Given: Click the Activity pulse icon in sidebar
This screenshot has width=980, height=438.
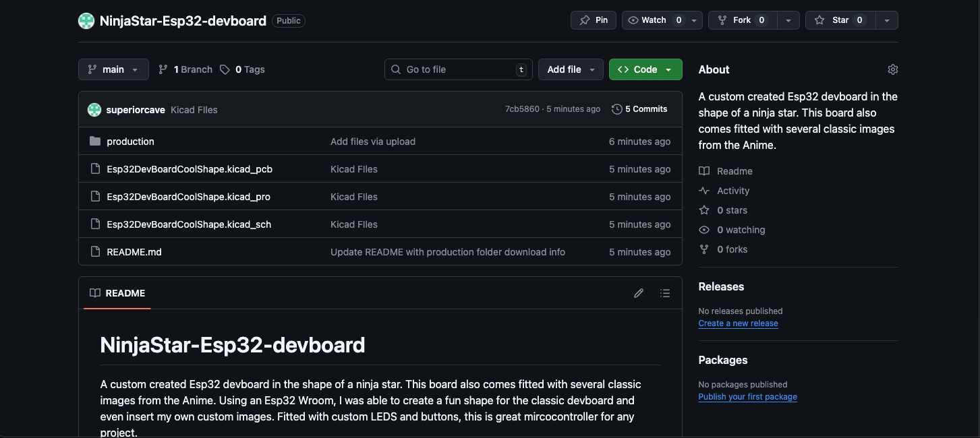Looking at the screenshot, I should 704,191.
